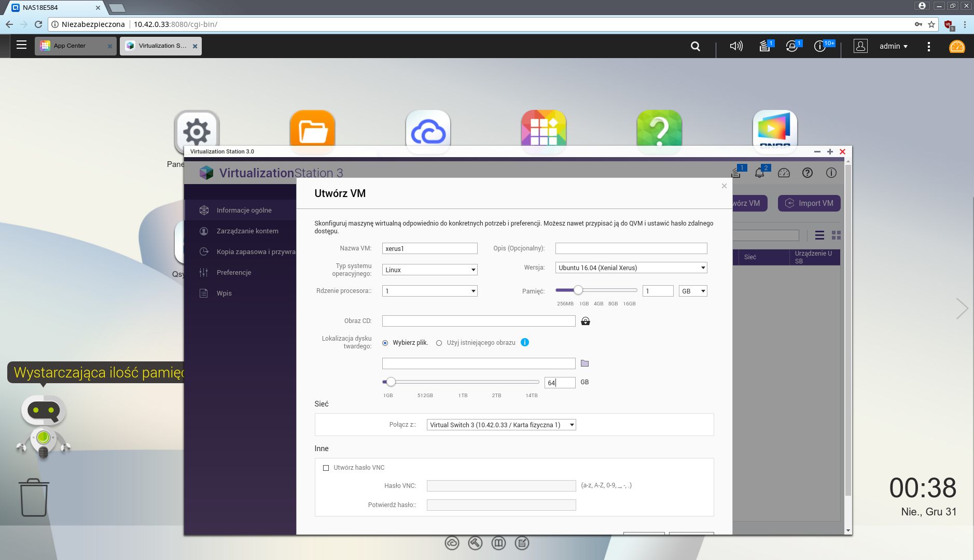The width and height of the screenshot is (974, 560).
Task: Open myQNAPcloud blue cloud desktop icon
Action: (428, 132)
